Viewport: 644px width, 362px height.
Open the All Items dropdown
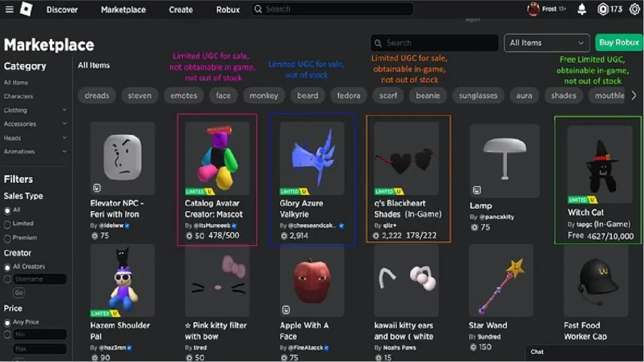point(547,43)
